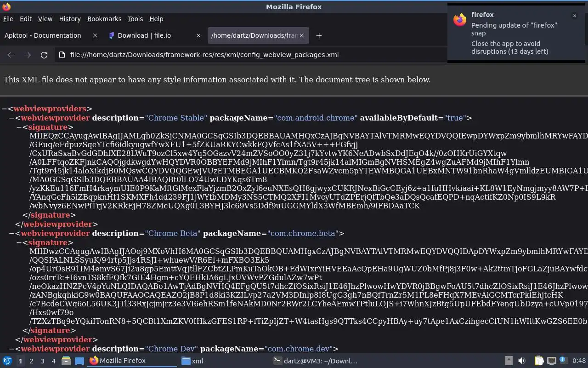
Task: Dismiss the firefox snap update notification
Action: coord(574,16)
